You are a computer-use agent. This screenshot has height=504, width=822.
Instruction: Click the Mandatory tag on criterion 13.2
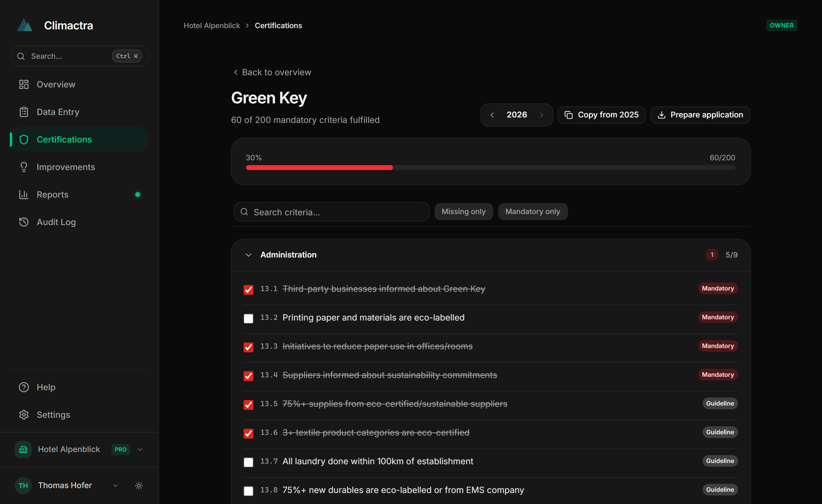point(718,317)
